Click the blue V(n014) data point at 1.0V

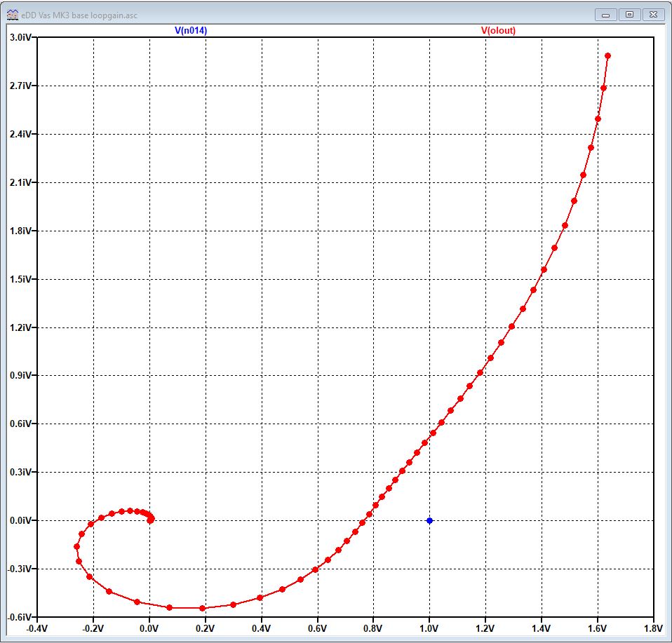429,521
